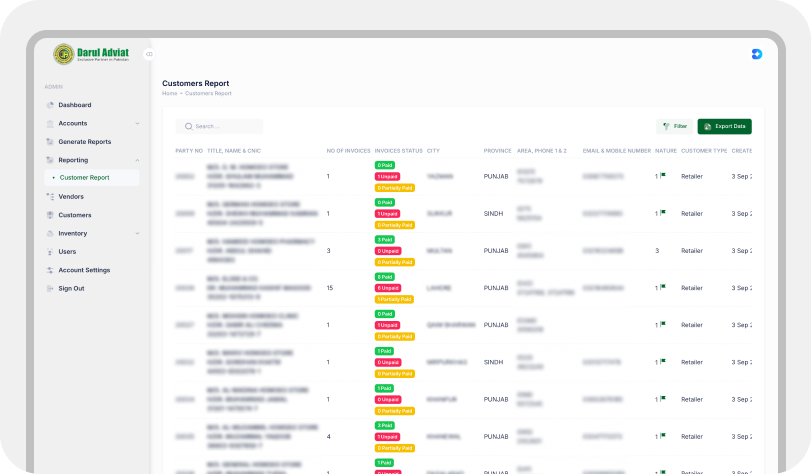Sort by the PARTY NO column header
Image resolution: width=811 pixels, height=474 pixels.
tap(189, 151)
